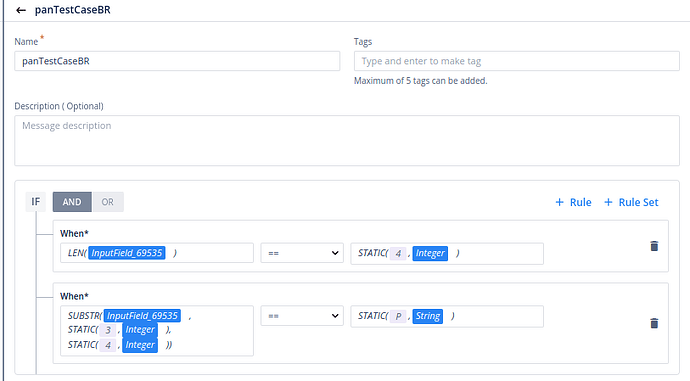Screen dimensions: 690x381
Task: Click the String type chip in STATIC P
Action: click(x=428, y=316)
